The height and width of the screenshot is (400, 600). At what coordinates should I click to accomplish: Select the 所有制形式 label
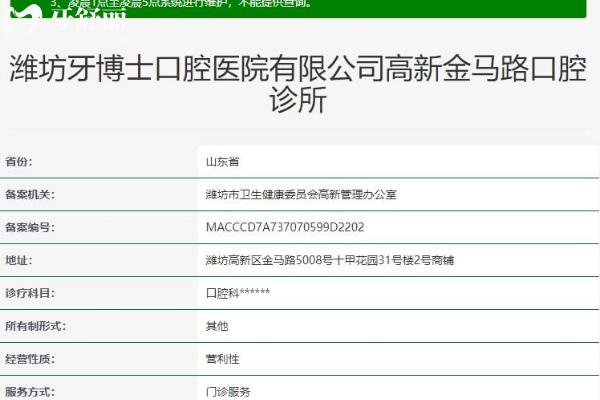pyautogui.click(x=36, y=326)
